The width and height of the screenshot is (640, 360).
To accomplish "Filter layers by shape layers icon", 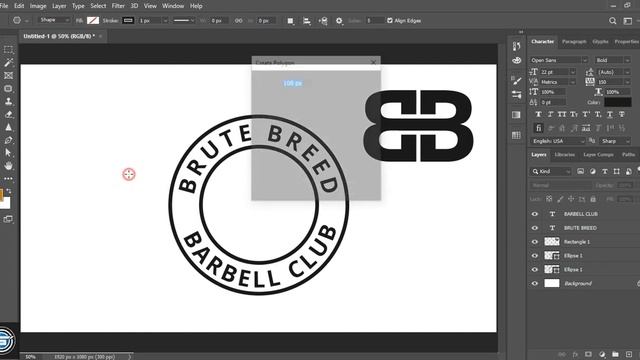I will (616, 171).
